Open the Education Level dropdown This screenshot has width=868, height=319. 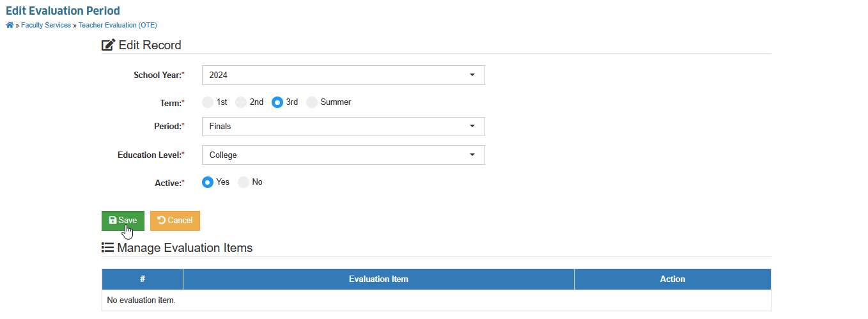point(343,155)
